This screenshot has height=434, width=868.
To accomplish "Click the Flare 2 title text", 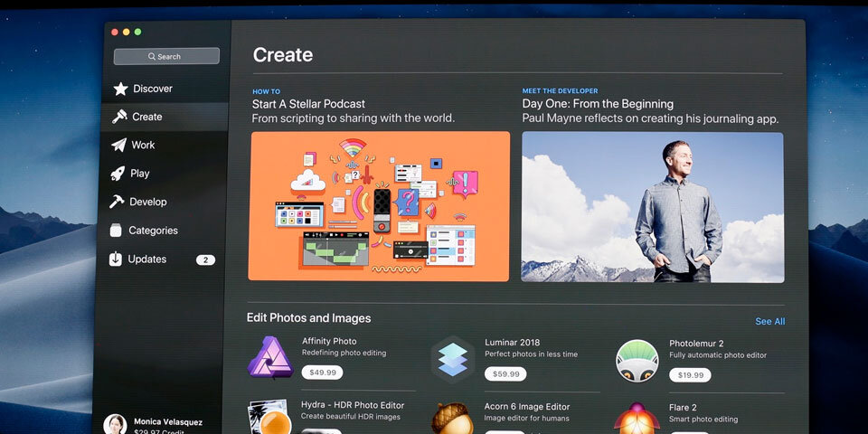I will point(683,408).
